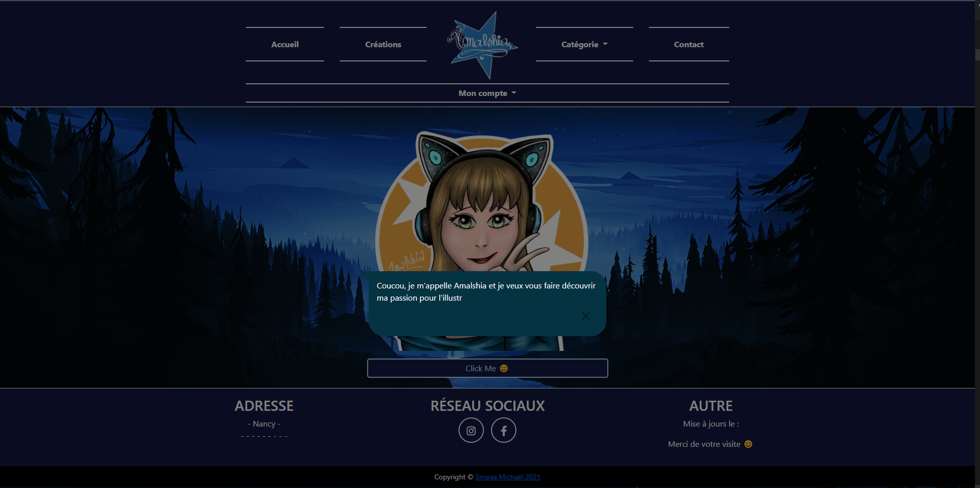Go to the Accueil page

(285, 45)
